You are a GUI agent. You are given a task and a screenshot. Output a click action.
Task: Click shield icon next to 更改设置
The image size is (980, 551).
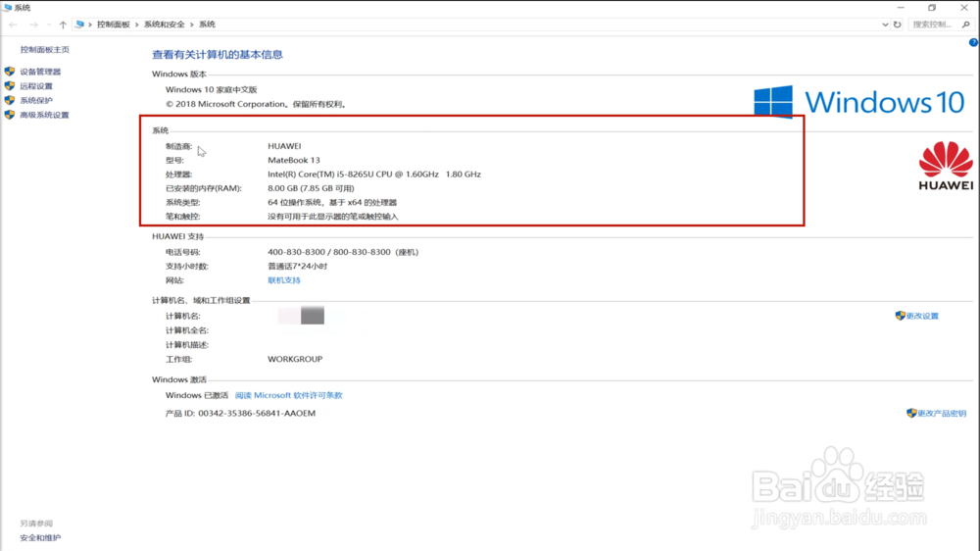coord(900,316)
